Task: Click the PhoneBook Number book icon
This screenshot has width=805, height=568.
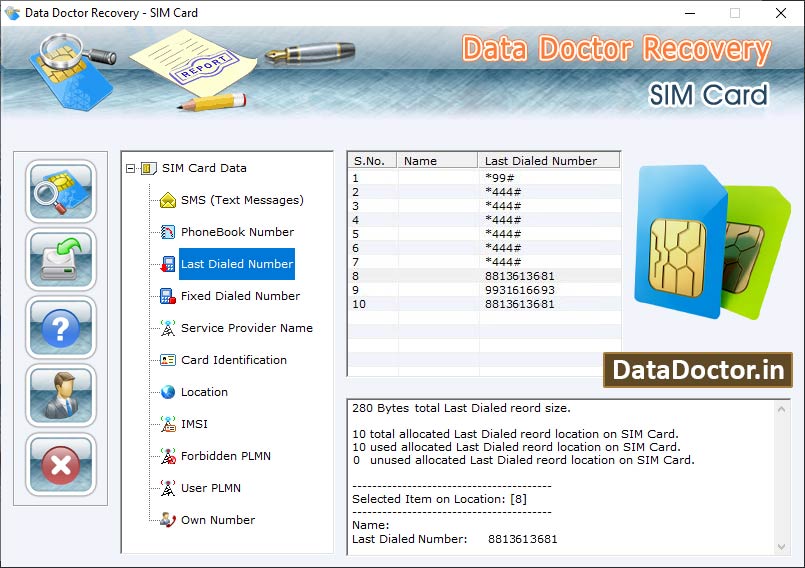Action: click(168, 232)
